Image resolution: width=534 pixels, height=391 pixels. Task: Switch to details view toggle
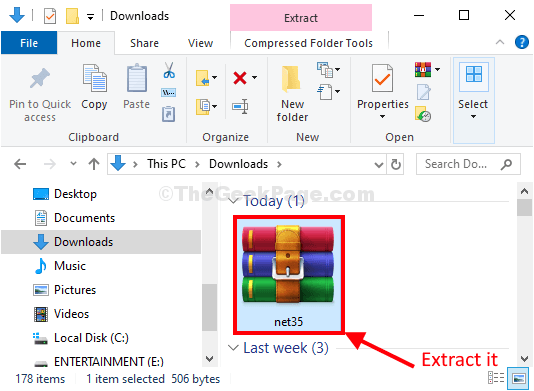coord(496,378)
